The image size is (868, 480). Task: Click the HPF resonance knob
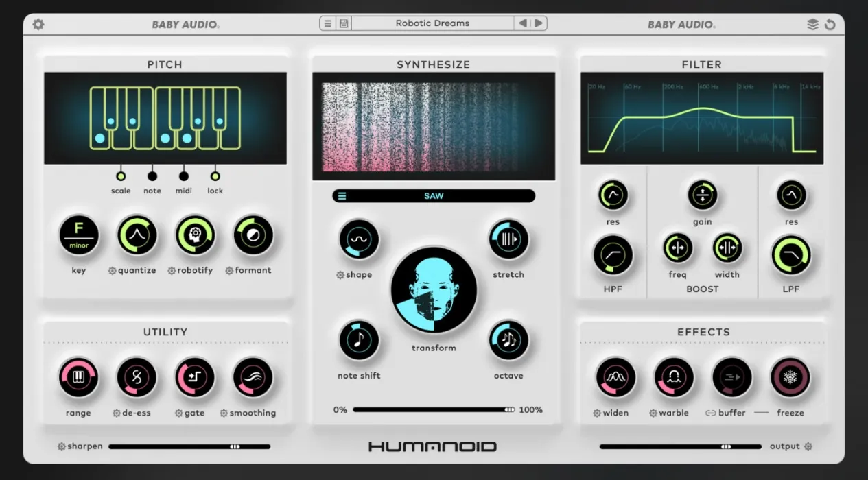(x=613, y=195)
